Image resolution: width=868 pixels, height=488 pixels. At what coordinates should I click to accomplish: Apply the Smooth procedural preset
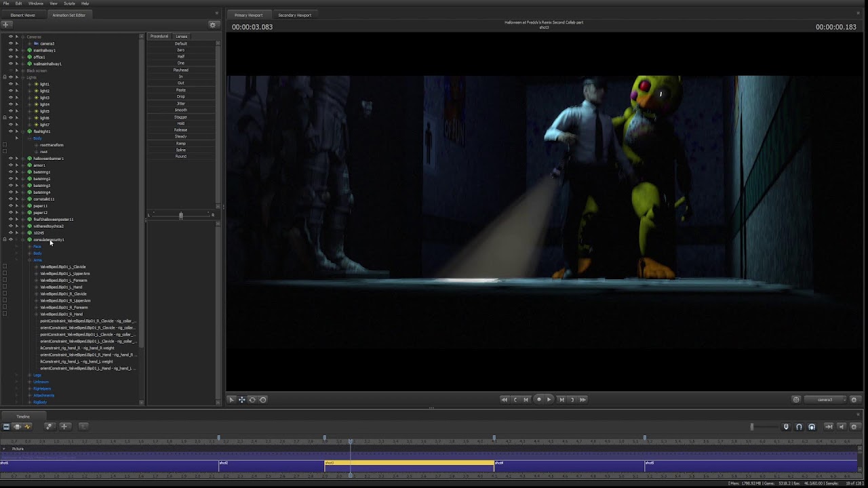180,110
